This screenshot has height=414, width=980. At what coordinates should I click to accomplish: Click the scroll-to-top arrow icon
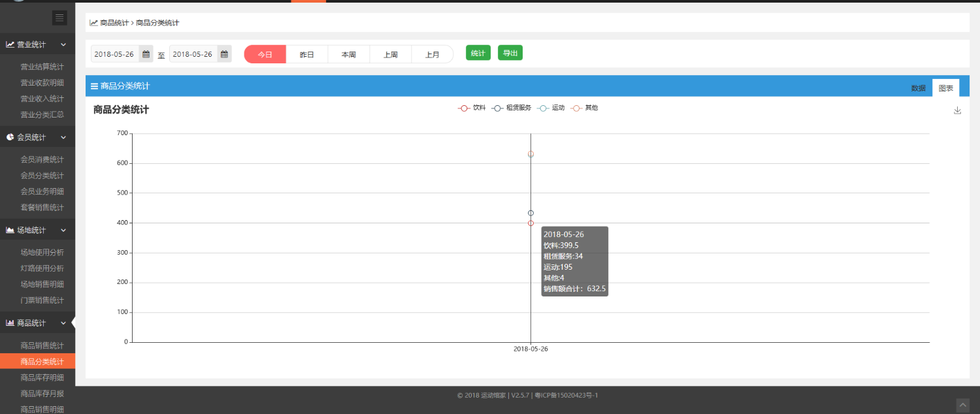click(962, 405)
